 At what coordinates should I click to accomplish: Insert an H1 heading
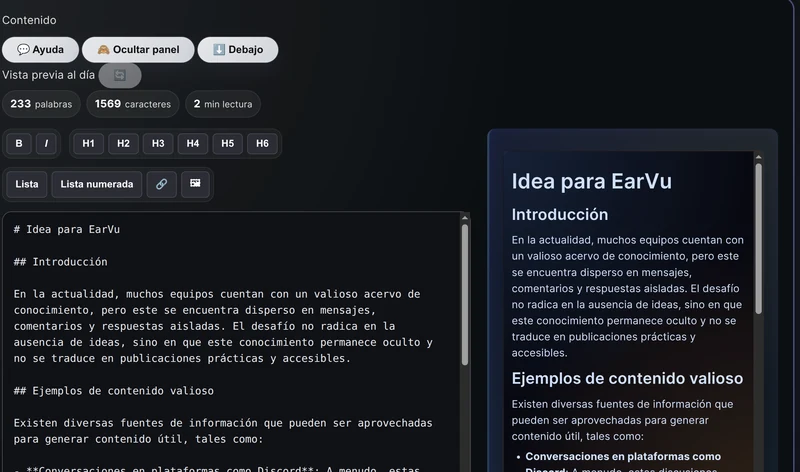pyautogui.click(x=88, y=143)
